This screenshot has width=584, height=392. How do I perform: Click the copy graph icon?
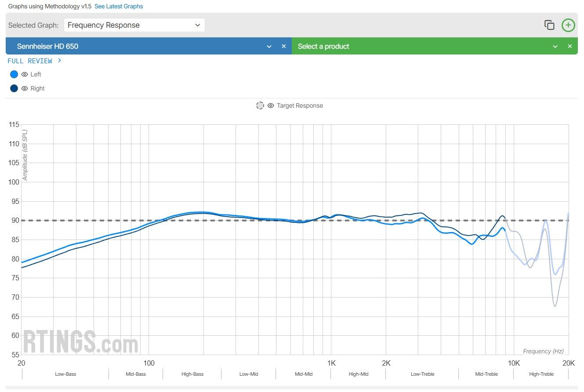[549, 25]
